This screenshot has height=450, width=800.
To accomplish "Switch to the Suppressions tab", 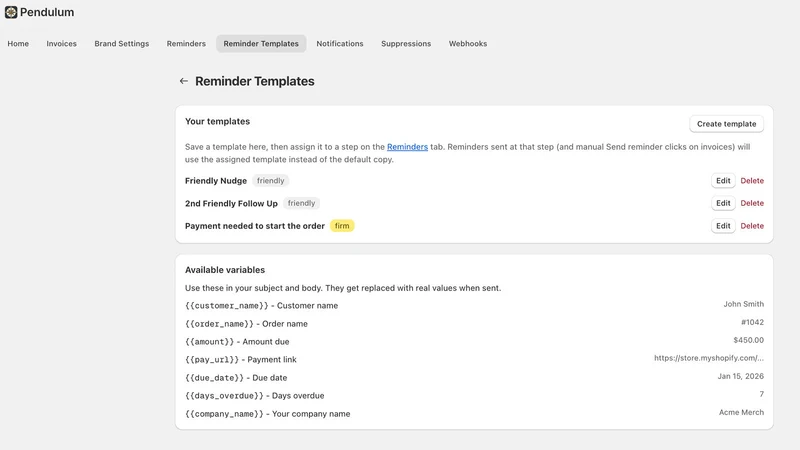I will (406, 44).
